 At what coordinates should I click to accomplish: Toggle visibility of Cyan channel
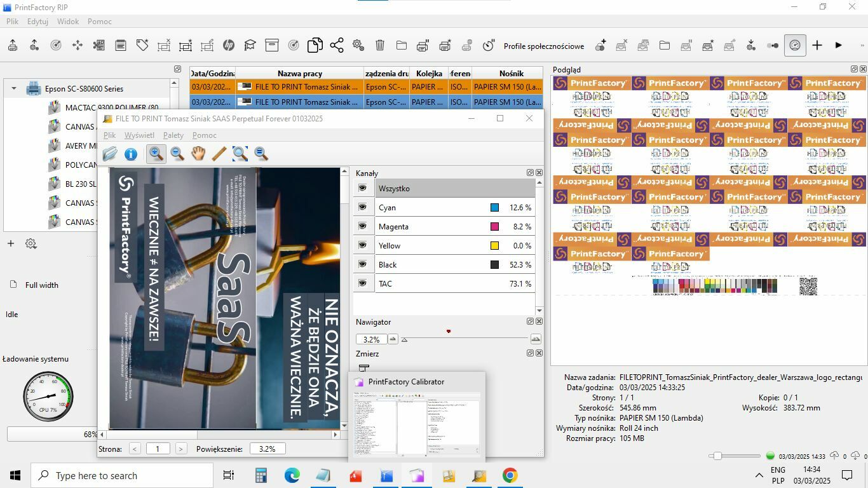point(363,207)
